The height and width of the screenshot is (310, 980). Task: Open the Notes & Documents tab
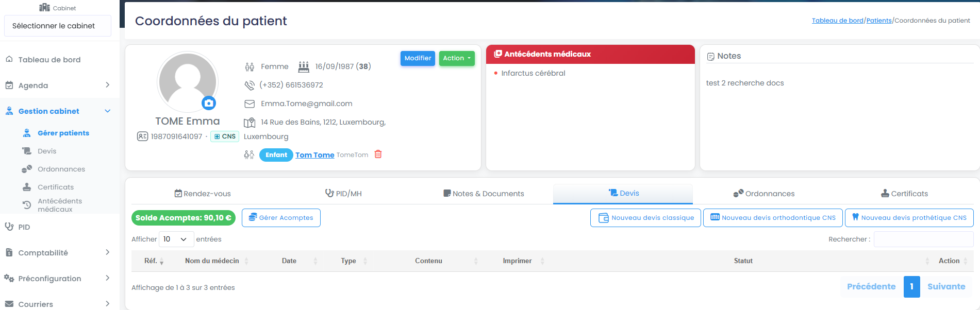[484, 194]
